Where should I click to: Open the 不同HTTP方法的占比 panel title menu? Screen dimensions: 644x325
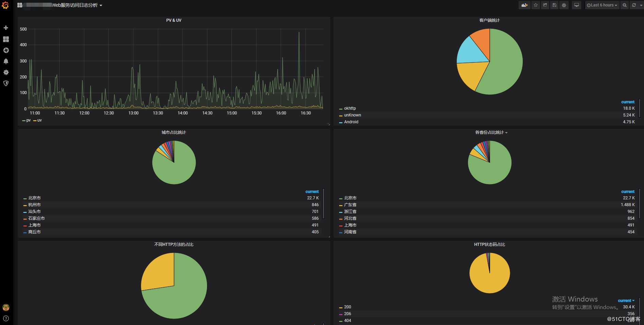tap(174, 245)
